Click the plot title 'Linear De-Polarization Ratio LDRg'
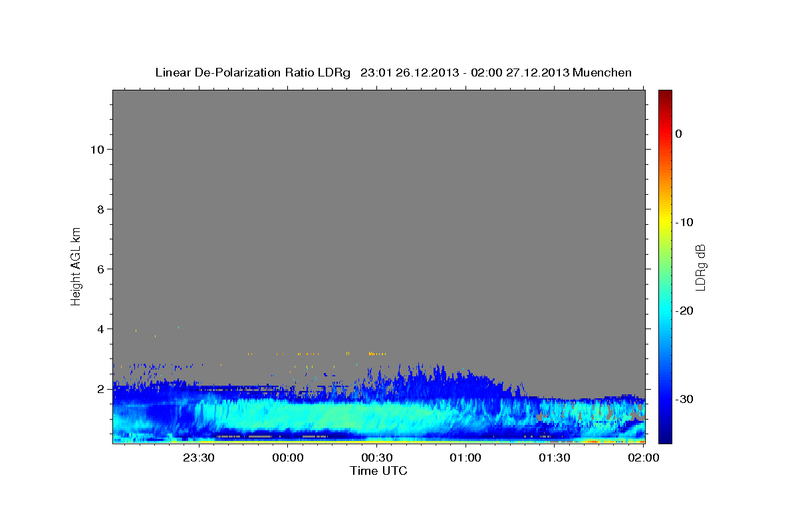798x532 pixels. tap(253, 73)
